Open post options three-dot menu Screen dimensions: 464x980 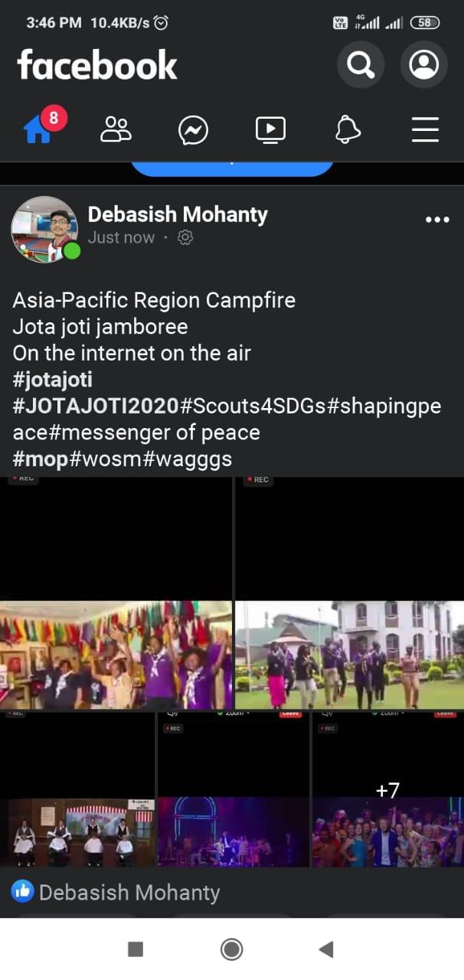point(437,220)
